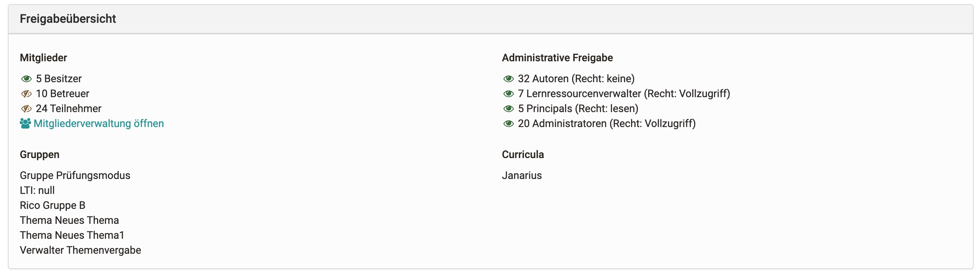Viewport: 980px width, 278px height.
Task: Click the 32 Autoren (Recht: keine) text
Action: [576, 79]
